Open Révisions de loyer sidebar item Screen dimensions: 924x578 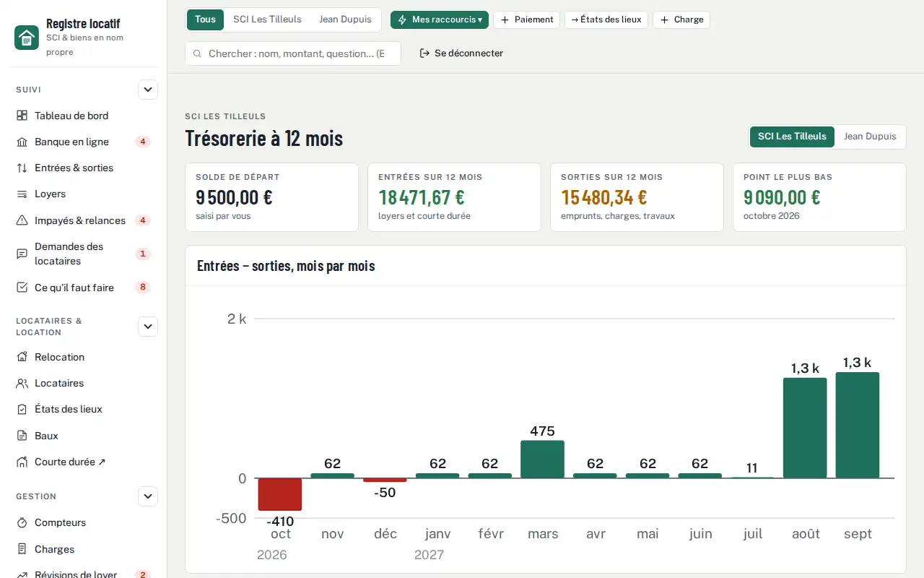(83, 574)
